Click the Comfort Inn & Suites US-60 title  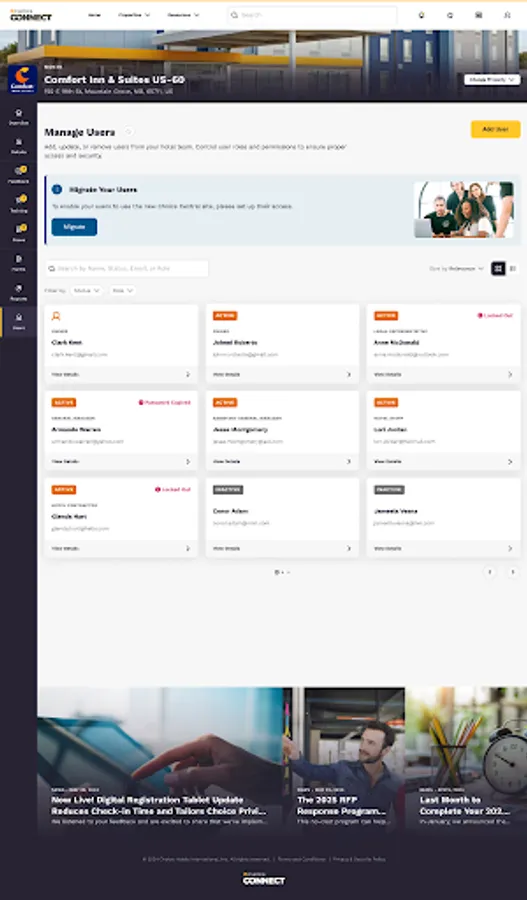pos(114,79)
